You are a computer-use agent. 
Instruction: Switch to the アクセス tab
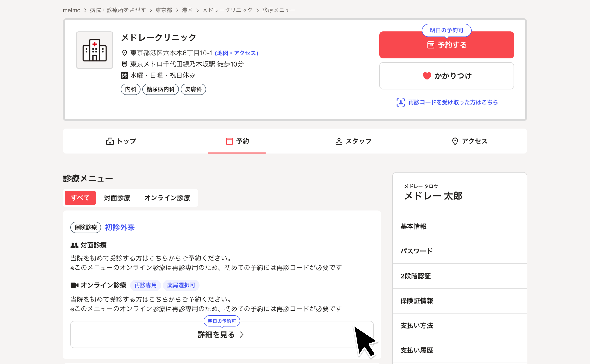(469, 141)
